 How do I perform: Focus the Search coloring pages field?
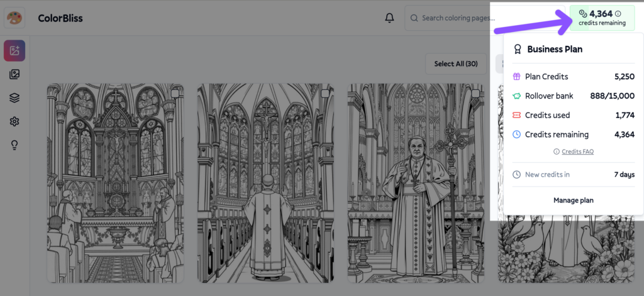click(x=485, y=18)
